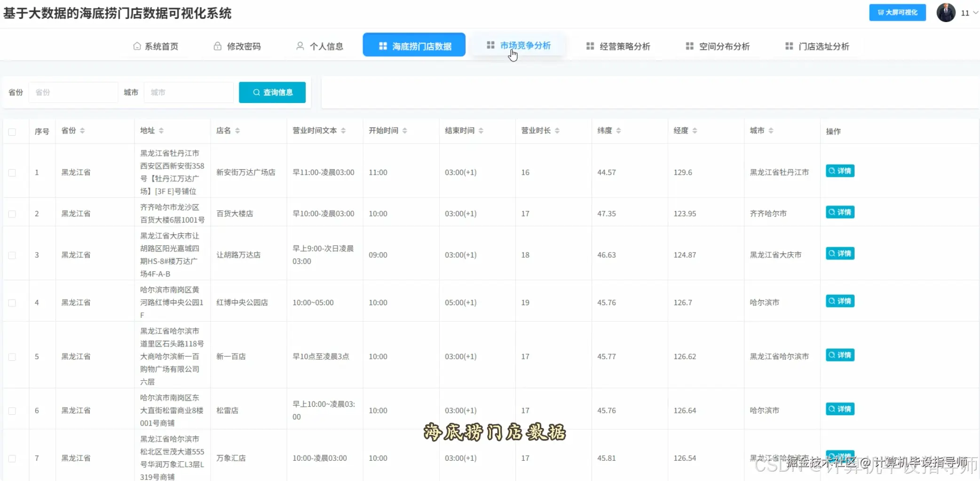The height and width of the screenshot is (481, 980).
Task: Check the checkbox for 新一百店 row
Action: [x=13, y=356]
